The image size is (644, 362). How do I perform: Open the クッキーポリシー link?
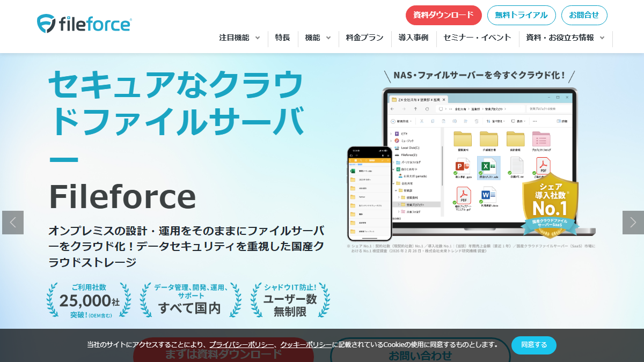[x=306, y=345]
